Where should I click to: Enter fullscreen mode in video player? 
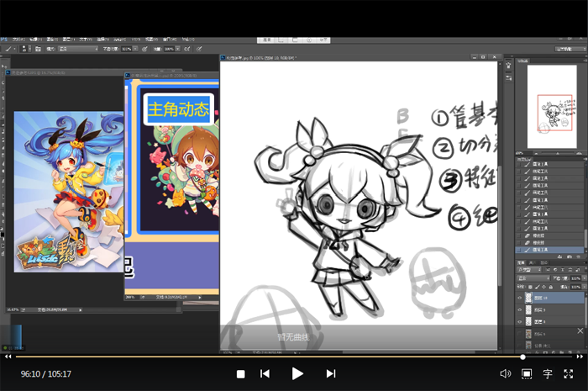click(569, 373)
